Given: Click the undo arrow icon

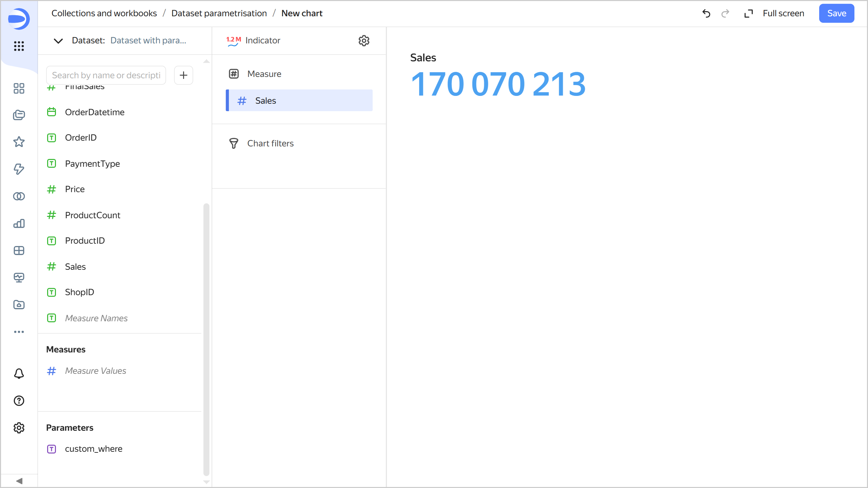Looking at the screenshot, I should click(706, 13).
